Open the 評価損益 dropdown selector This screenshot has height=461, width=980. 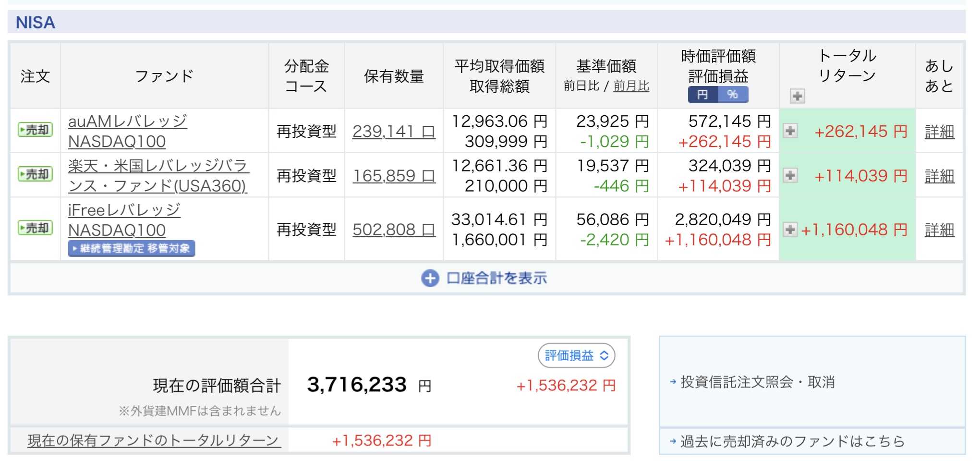pyautogui.click(x=576, y=355)
